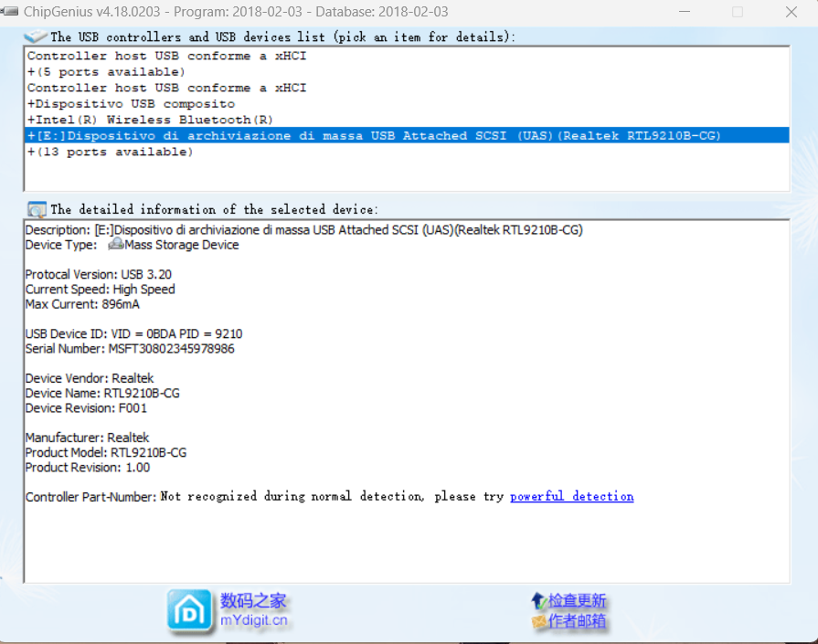The image size is (818, 644).
Task: Click the Manufacturer Realtek line
Action: coord(87,438)
